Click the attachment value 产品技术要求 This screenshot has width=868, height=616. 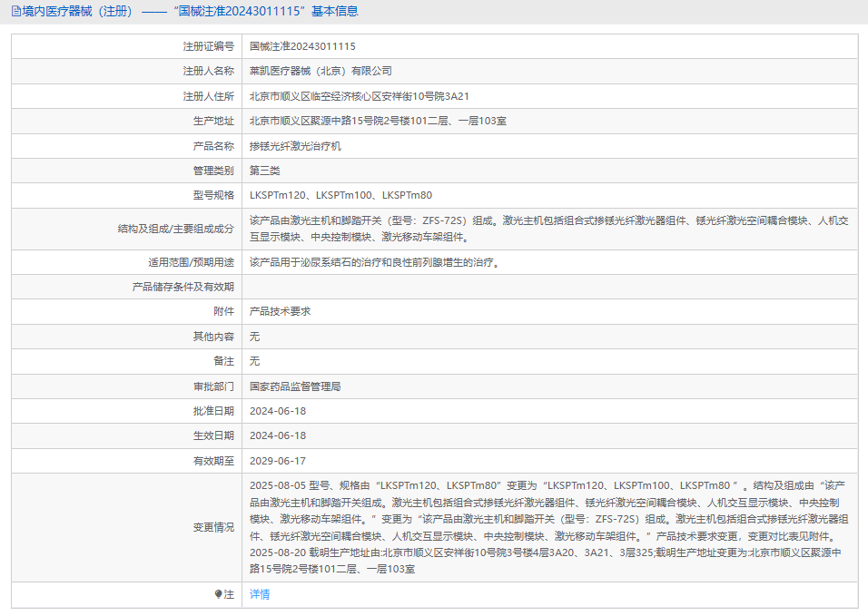click(280, 311)
